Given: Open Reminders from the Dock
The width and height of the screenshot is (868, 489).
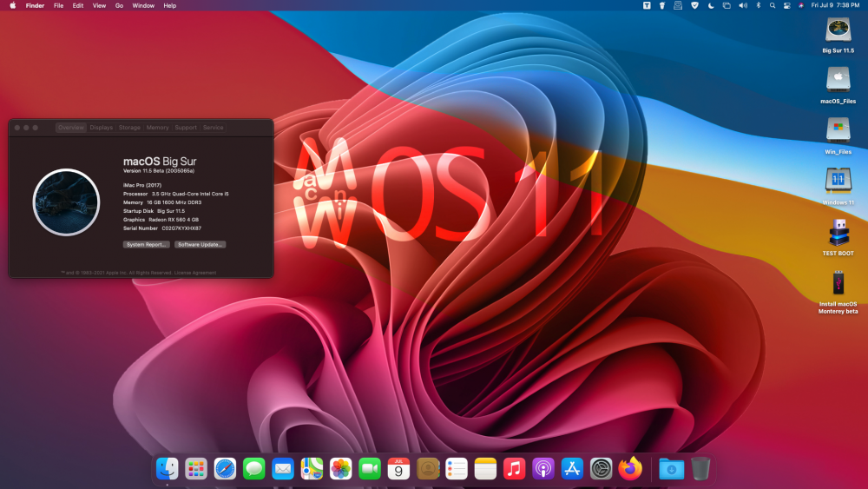Looking at the screenshot, I should (x=457, y=469).
